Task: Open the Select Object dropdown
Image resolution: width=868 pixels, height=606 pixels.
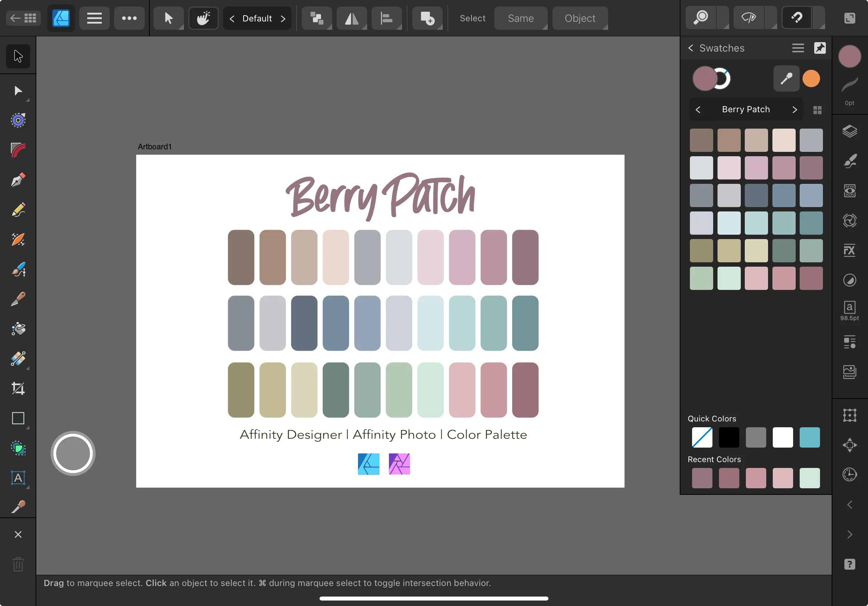Action: point(580,18)
